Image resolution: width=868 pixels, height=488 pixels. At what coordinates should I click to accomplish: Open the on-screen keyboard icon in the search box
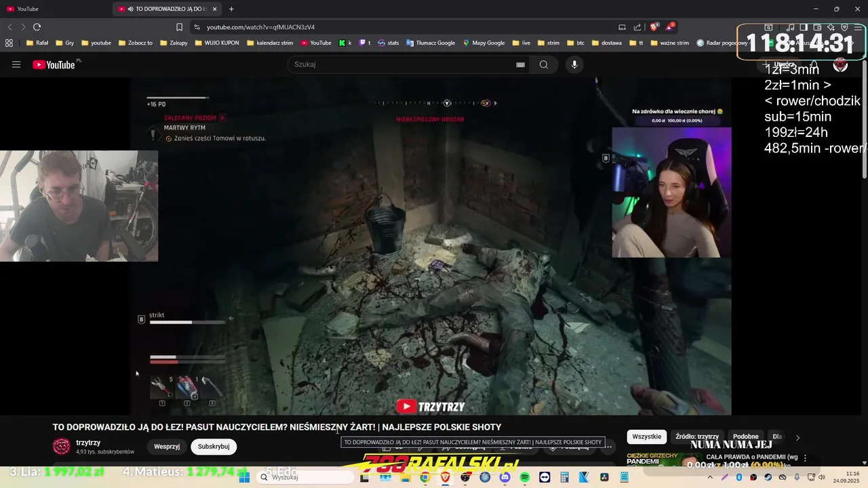[x=520, y=64]
